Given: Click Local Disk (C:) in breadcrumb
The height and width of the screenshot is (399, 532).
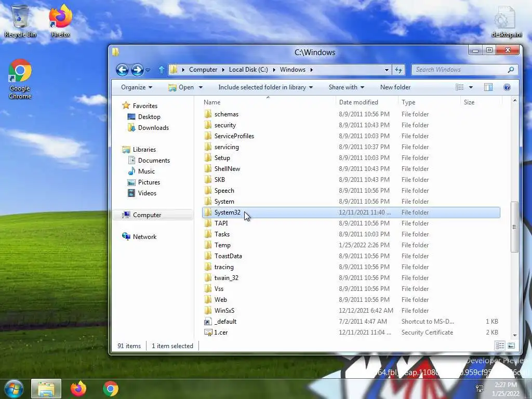Looking at the screenshot, I should (x=248, y=70).
